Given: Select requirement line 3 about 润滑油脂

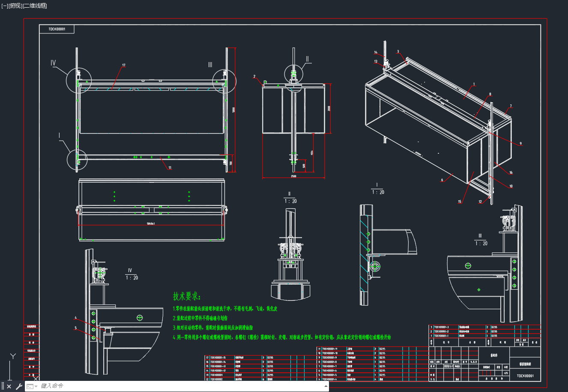Looking at the screenshot, I should (213, 328).
